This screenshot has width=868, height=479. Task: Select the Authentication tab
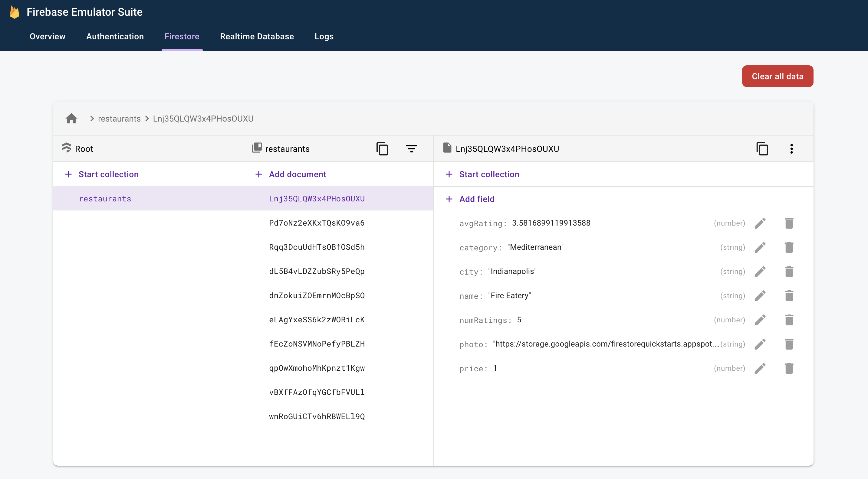click(114, 36)
